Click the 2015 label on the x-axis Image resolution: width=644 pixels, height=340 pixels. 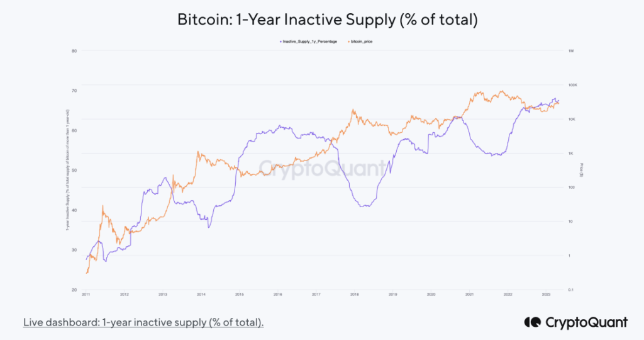pyautogui.click(x=240, y=294)
